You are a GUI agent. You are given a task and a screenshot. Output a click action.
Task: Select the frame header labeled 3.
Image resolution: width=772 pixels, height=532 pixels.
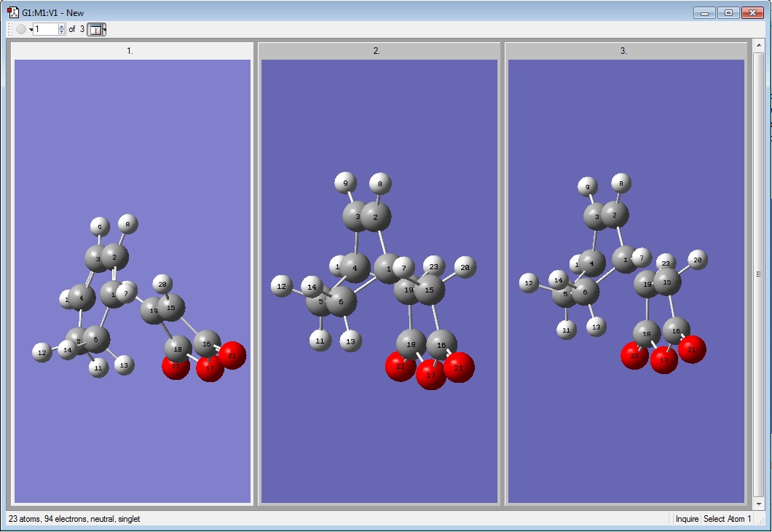[624, 51]
